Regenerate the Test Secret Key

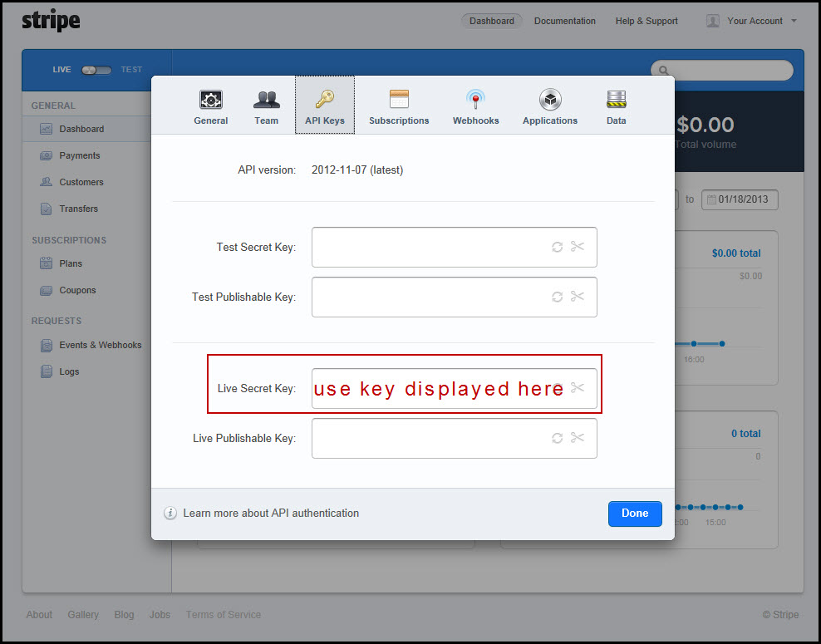[x=557, y=247]
